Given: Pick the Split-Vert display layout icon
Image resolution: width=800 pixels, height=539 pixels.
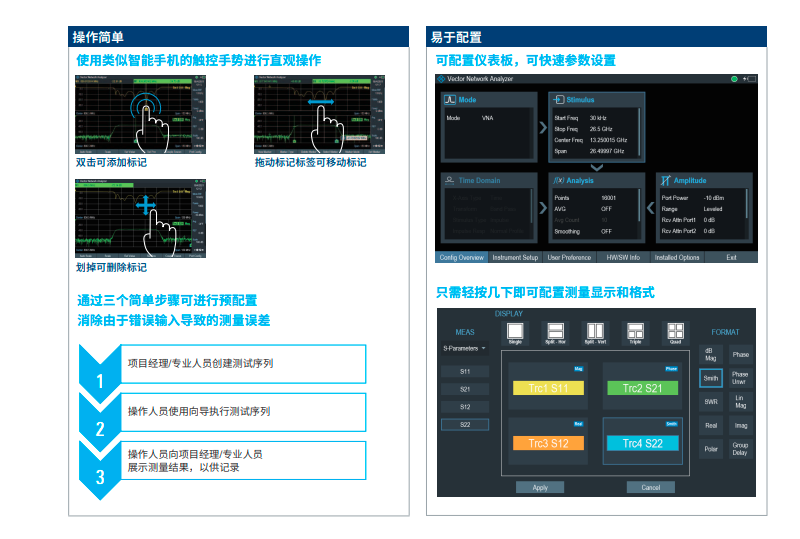Looking at the screenshot, I should tap(595, 332).
